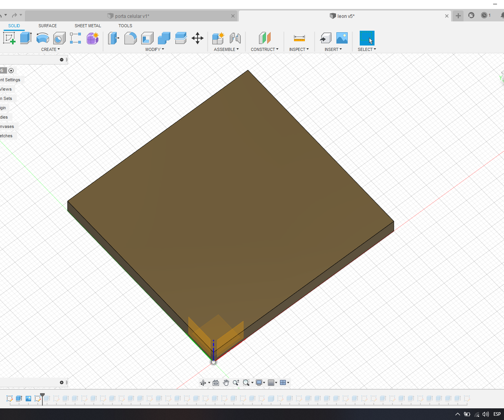
Task: Switch to porta celular v1 document tab
Action: coord(131,16)
